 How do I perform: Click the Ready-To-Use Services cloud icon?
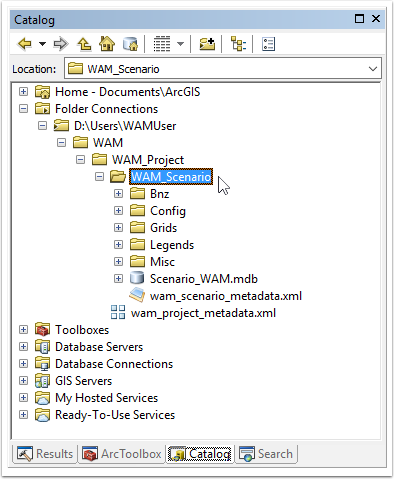click(x=42, y=415)
